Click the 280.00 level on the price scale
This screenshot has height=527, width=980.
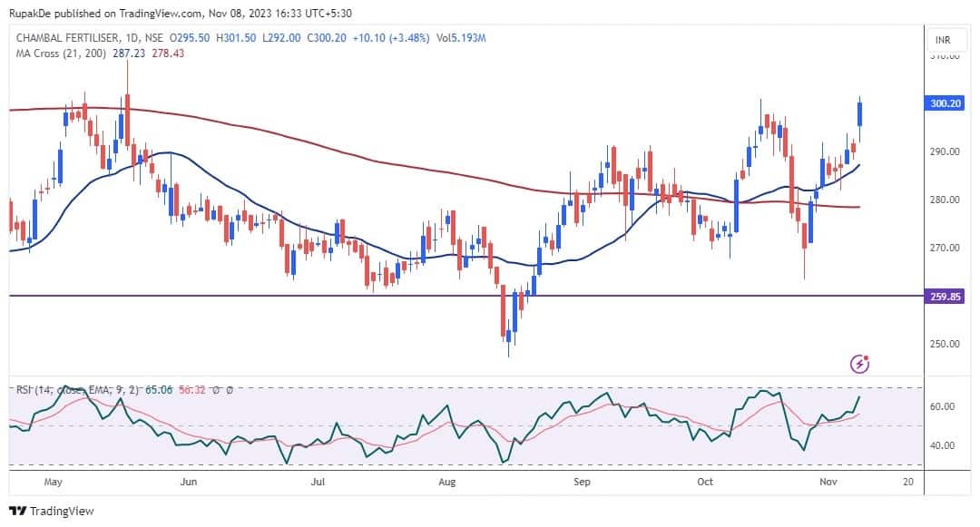click(945, 200)
